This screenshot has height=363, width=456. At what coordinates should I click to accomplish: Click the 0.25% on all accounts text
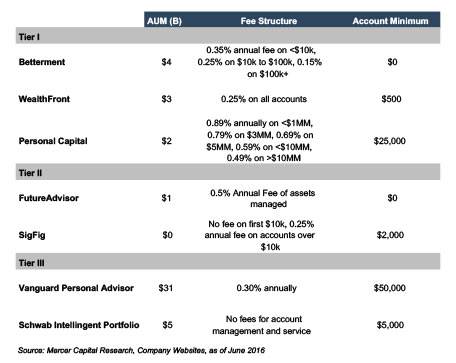264,99
